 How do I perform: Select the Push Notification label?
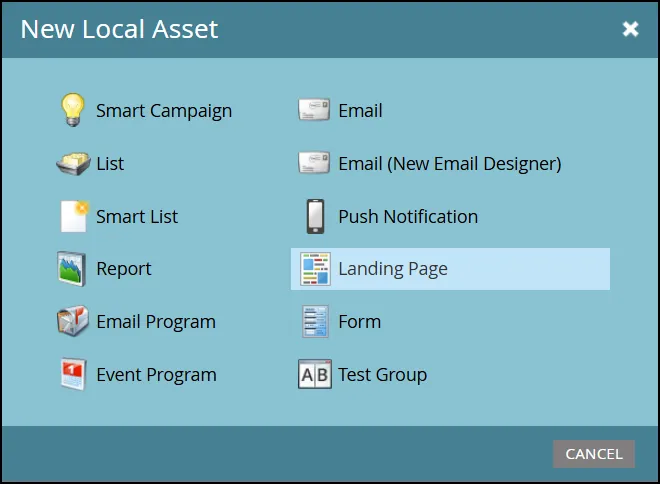408,217
